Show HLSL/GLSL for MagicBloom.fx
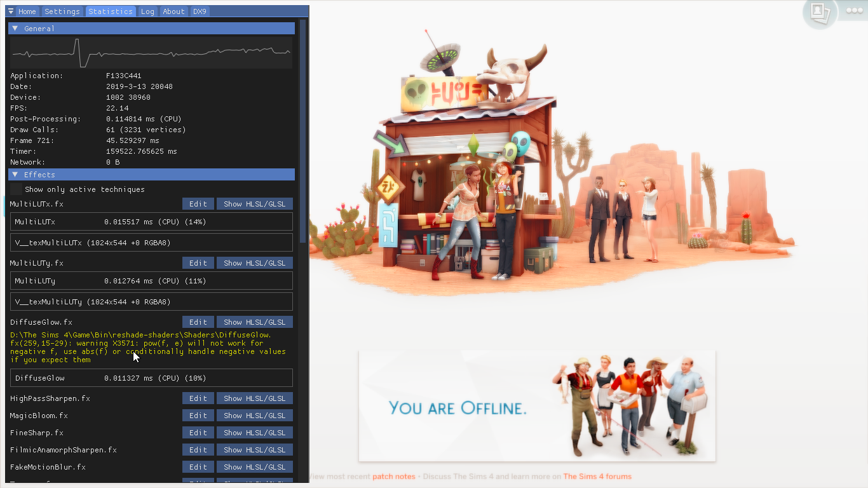868x488 pixels. pos(255,416)
